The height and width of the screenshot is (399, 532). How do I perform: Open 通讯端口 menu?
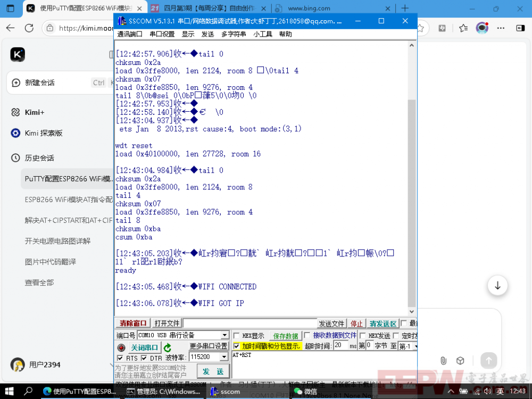[130, 34]
